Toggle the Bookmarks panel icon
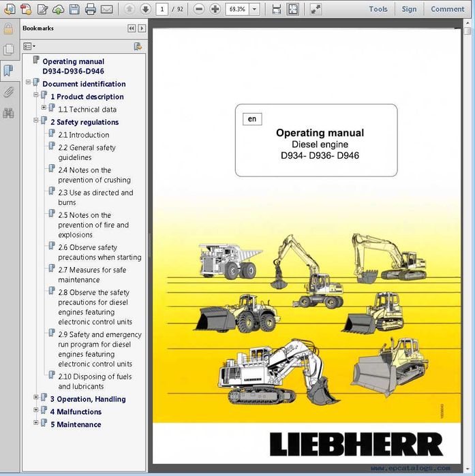 point(8,70)
